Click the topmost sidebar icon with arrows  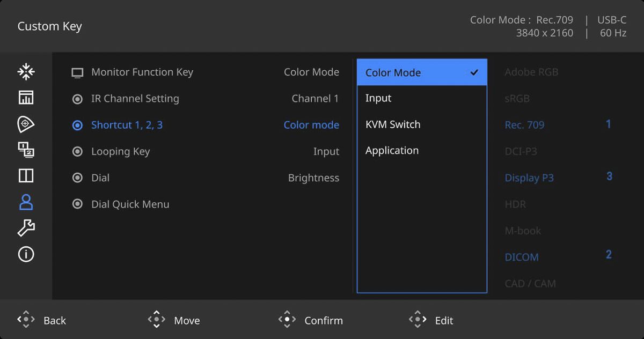tap(26, 71)
